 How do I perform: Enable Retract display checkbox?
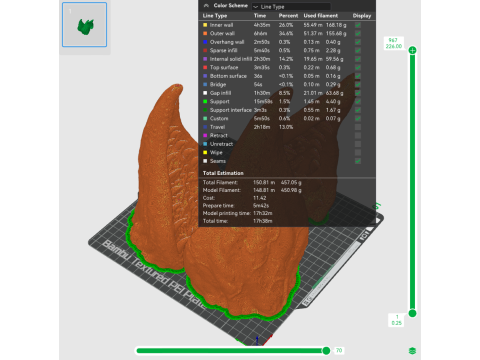click(358, 135)
